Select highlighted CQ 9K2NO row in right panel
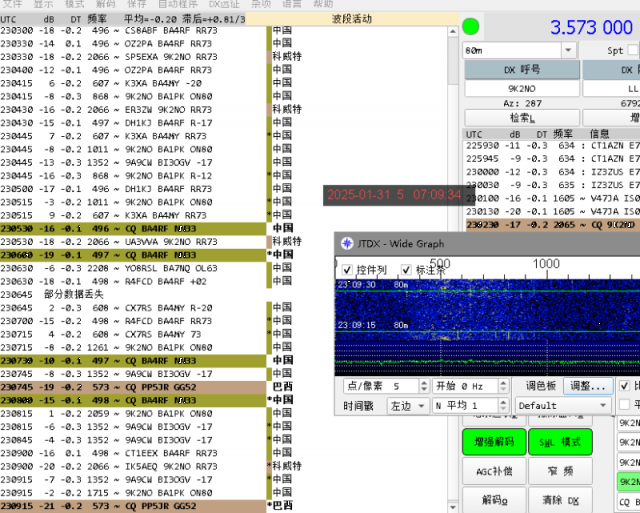The height and width of the screenshot is (513, 640). 553,225
